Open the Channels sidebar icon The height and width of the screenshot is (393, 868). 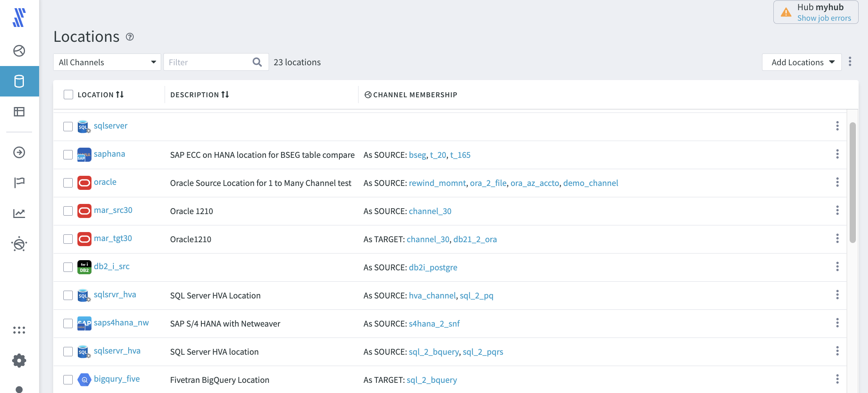pos(19,51)
